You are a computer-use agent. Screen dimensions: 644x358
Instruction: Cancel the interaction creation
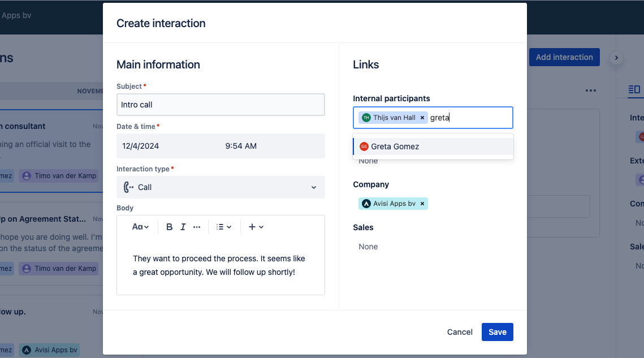460,332
